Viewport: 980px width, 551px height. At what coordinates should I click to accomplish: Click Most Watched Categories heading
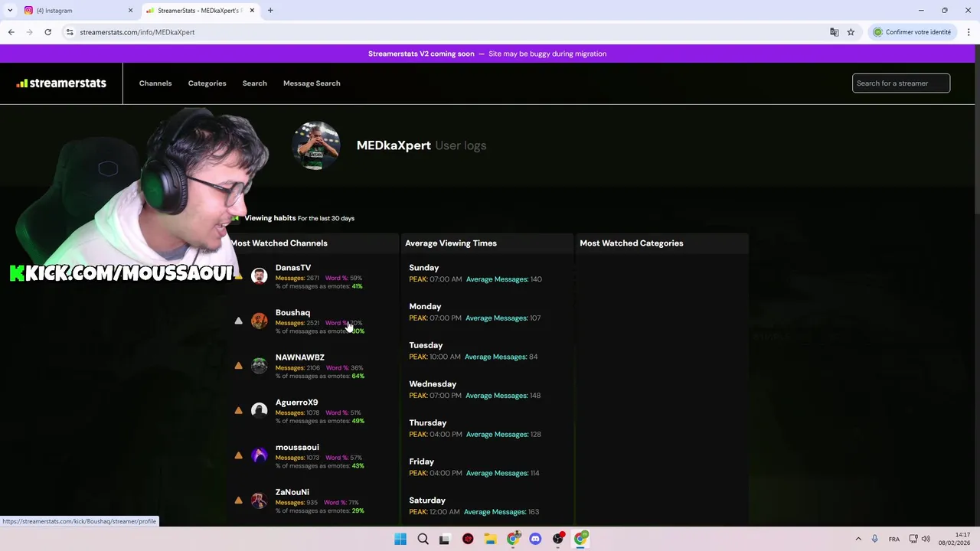(x=632, y=243)
